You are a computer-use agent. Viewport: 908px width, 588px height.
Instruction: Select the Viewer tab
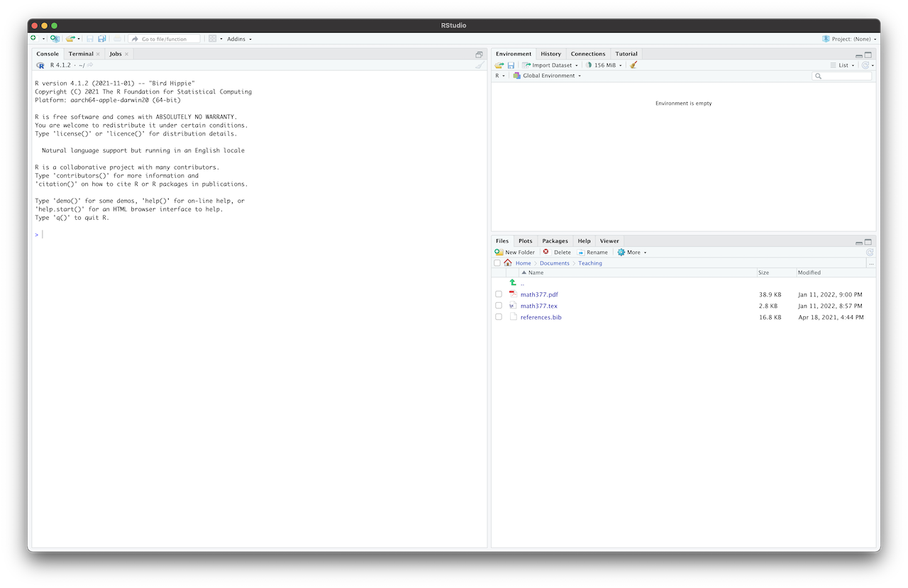(x=609, y=241)
